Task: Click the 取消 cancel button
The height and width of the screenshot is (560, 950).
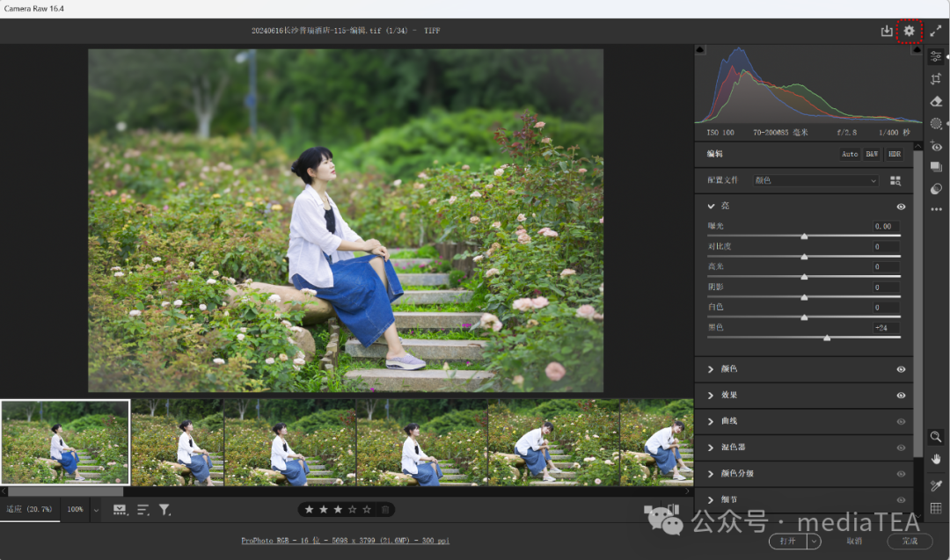Action: tap(854, 541)
